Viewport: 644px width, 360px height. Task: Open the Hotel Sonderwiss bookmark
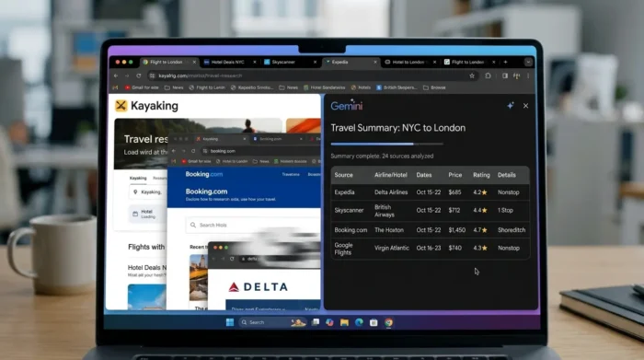point(324,87)
